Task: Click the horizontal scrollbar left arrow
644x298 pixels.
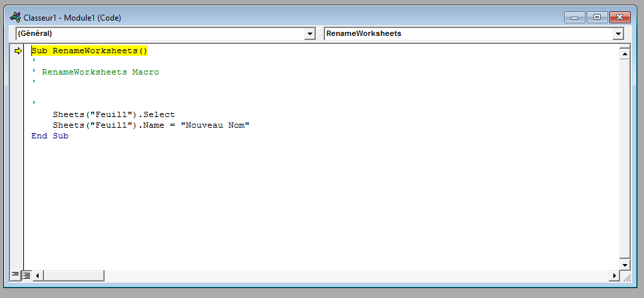Action: coord(37,275)
